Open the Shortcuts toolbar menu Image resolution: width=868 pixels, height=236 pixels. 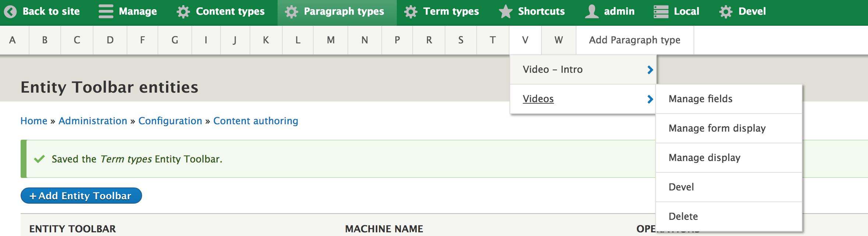pos(541,11)
